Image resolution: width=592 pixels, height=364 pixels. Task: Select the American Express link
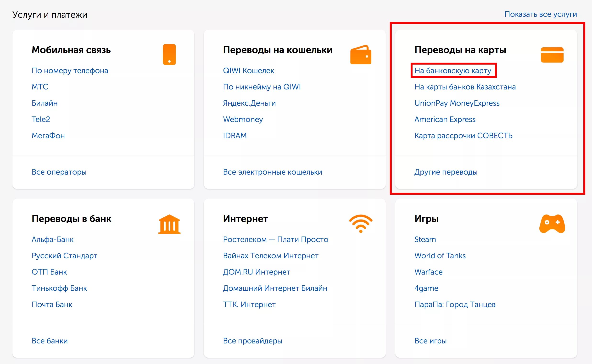coord(445,119)
